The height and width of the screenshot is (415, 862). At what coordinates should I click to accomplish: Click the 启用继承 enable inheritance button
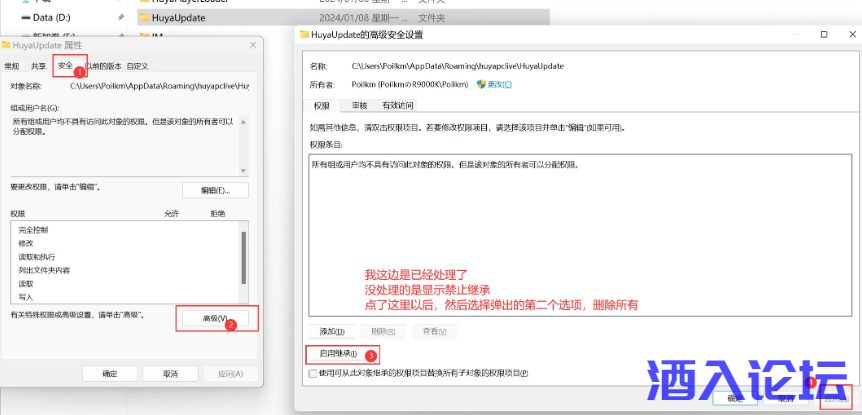pos(337,354)
